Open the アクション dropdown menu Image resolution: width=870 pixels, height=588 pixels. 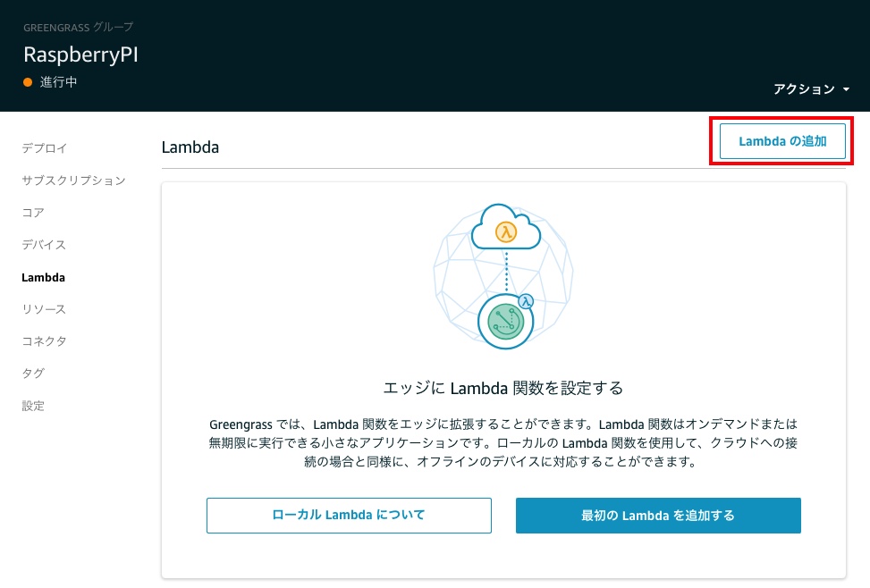[x=811, y=88]
